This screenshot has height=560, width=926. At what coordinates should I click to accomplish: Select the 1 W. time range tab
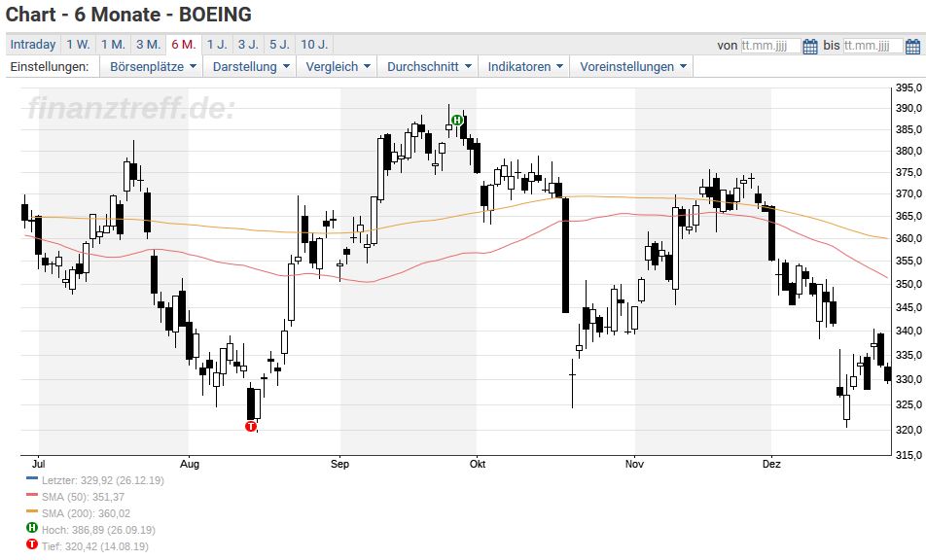pyautogui.click(x=78, y=45)
